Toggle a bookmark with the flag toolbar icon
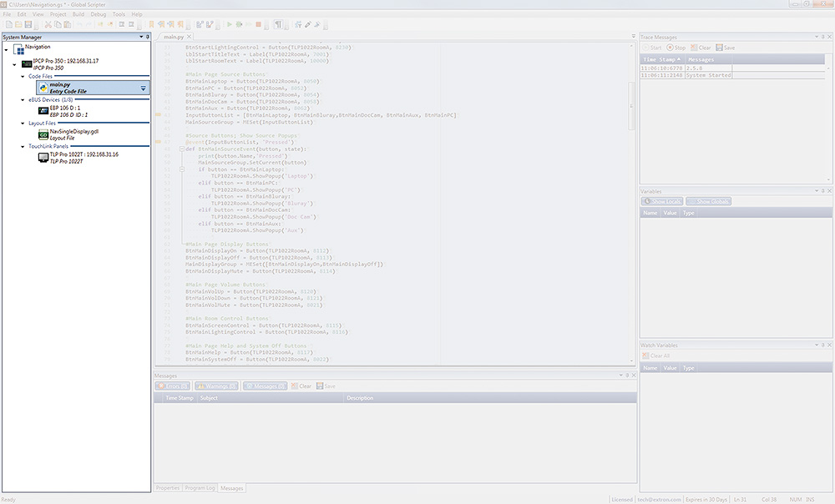Image resolution: width=835 pixels, height=504 pixels. click(151, 23)
